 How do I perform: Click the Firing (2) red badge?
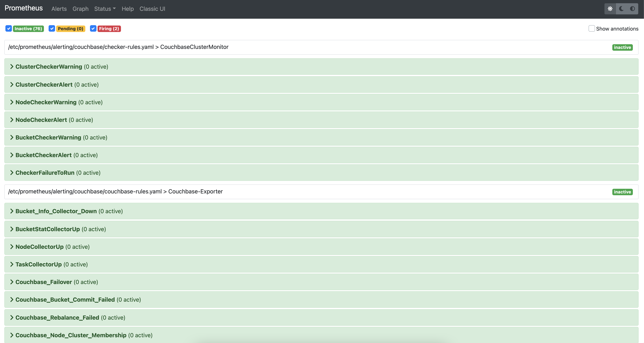pyautogui.click(x=109, y=29)
